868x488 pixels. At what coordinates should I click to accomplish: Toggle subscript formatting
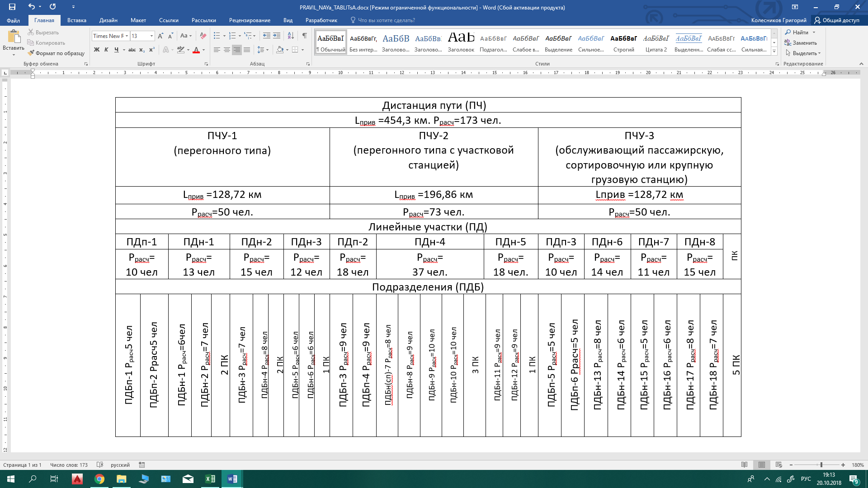pos(142,50)
